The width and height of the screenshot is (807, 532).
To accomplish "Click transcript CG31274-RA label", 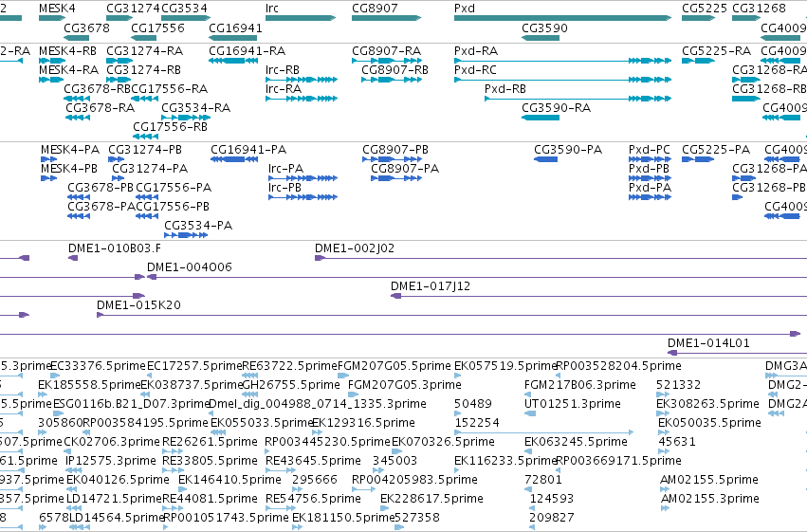I will coord(145,51).
